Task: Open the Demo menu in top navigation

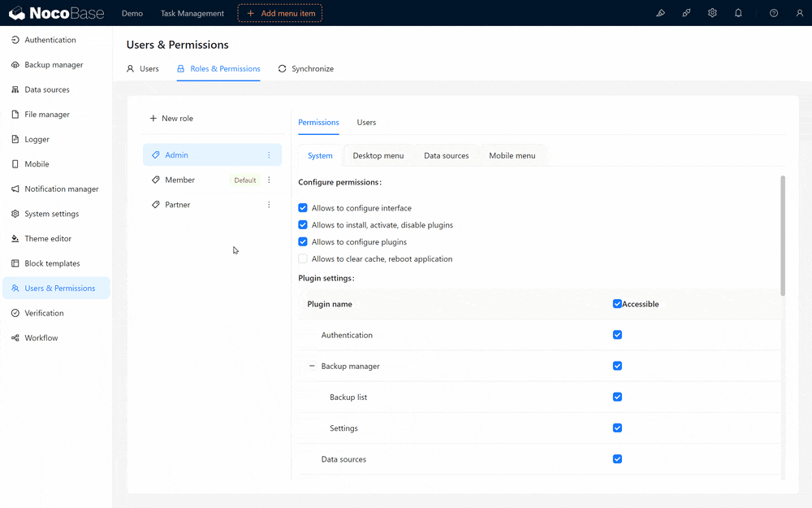Action: coord(132,14)
